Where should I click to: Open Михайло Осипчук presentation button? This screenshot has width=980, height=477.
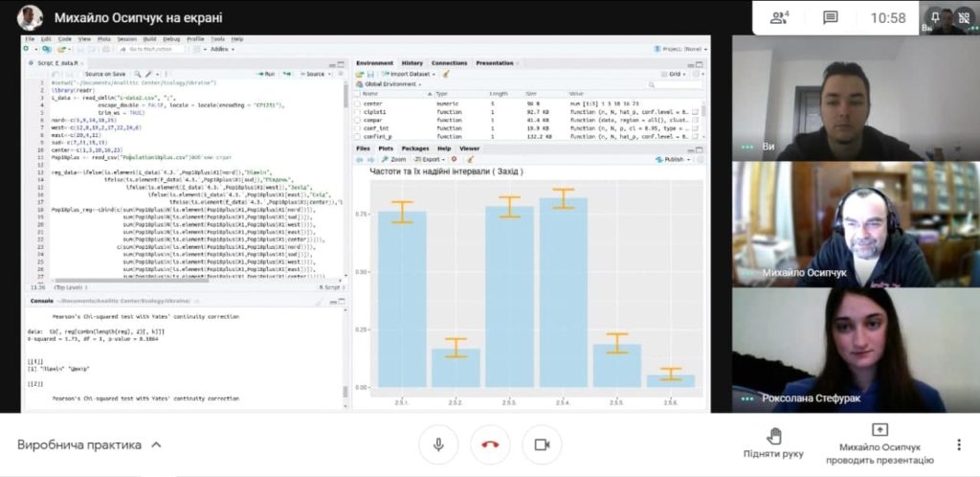click(880, 444)
